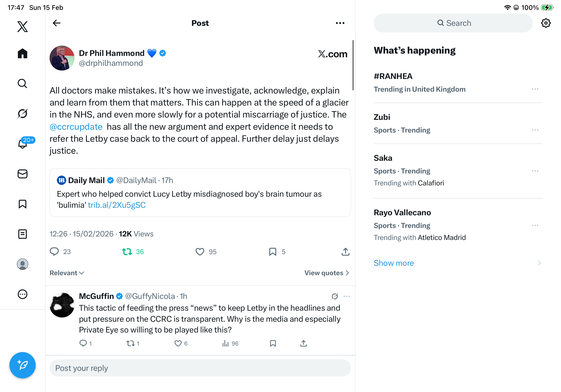Share Dr Phil Hammond's post
The image size is (561, 392).
(345, 252)
